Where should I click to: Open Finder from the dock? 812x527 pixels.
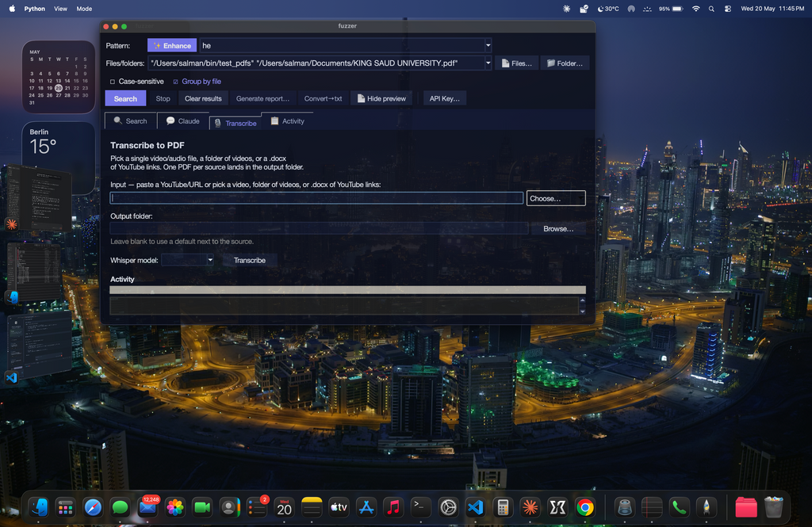[38, 508]
